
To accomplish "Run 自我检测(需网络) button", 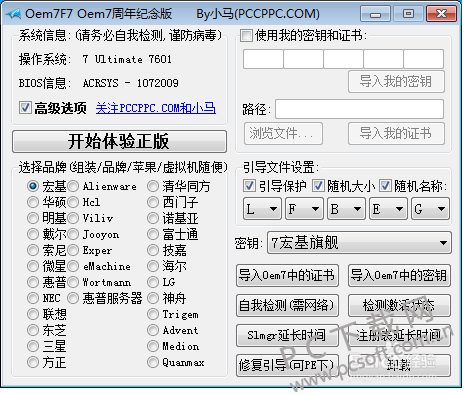I will pos(287,305).
